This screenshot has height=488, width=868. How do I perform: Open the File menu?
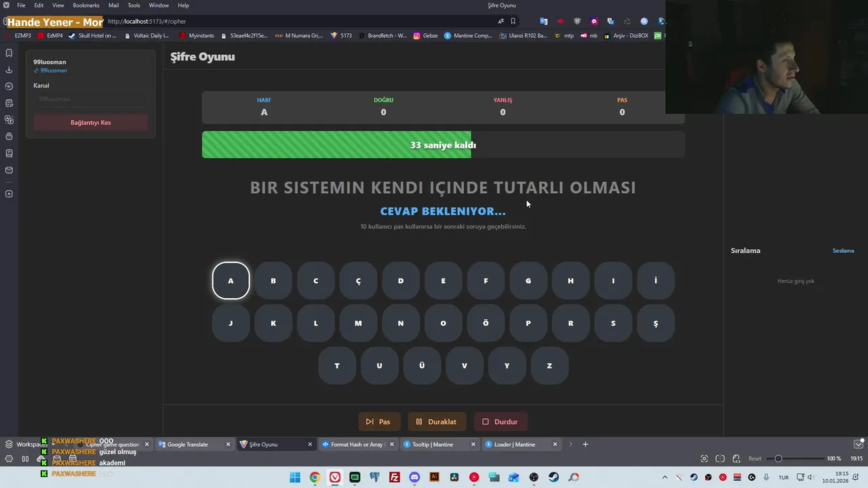[x=21, y=5]
